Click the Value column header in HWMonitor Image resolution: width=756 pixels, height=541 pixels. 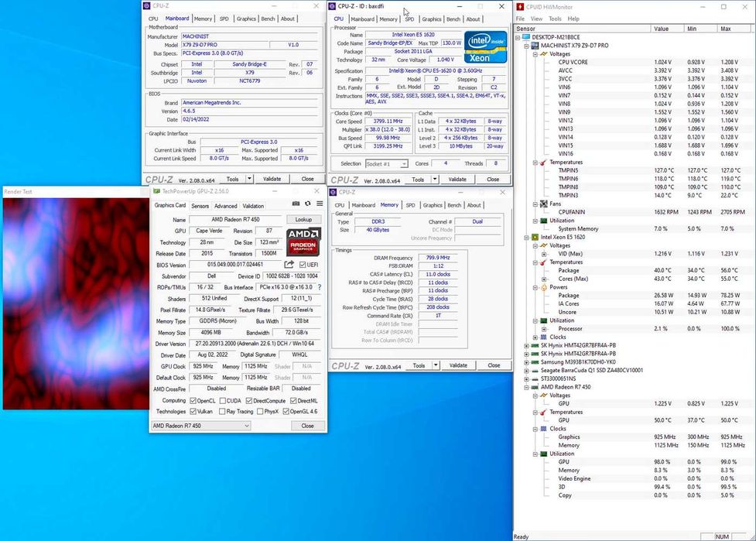coord(668,29)
